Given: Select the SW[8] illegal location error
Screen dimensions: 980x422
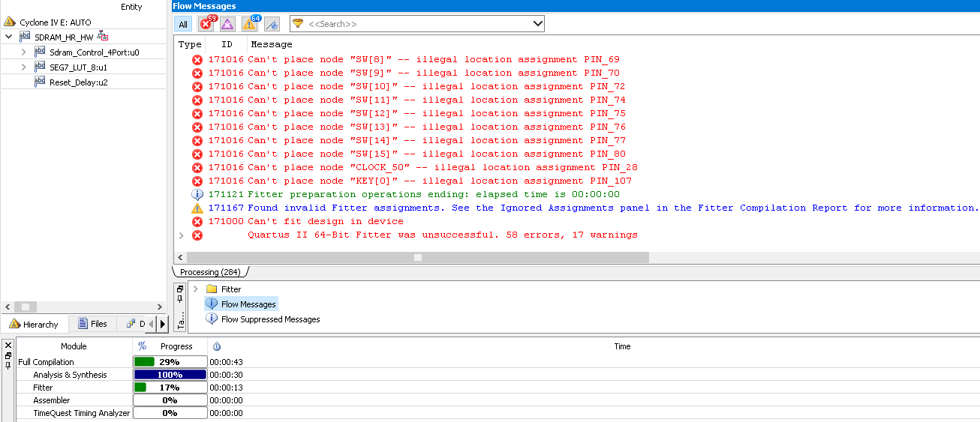Looking at the screenshot, I should click(x=434, y=59).
